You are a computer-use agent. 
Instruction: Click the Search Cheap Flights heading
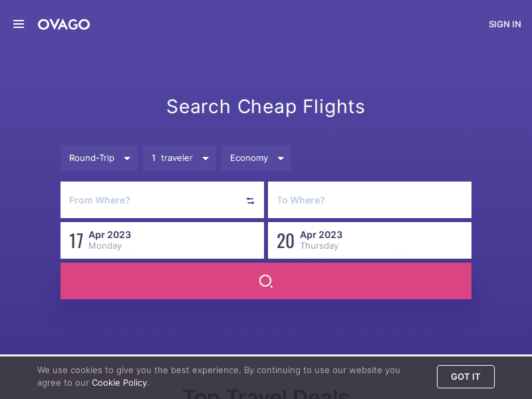point(266,106)
